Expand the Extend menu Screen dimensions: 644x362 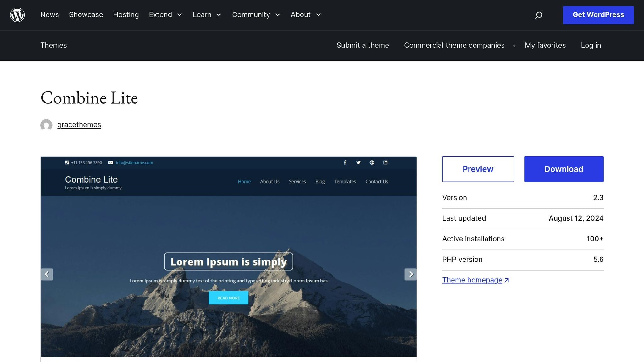(165, 15)
